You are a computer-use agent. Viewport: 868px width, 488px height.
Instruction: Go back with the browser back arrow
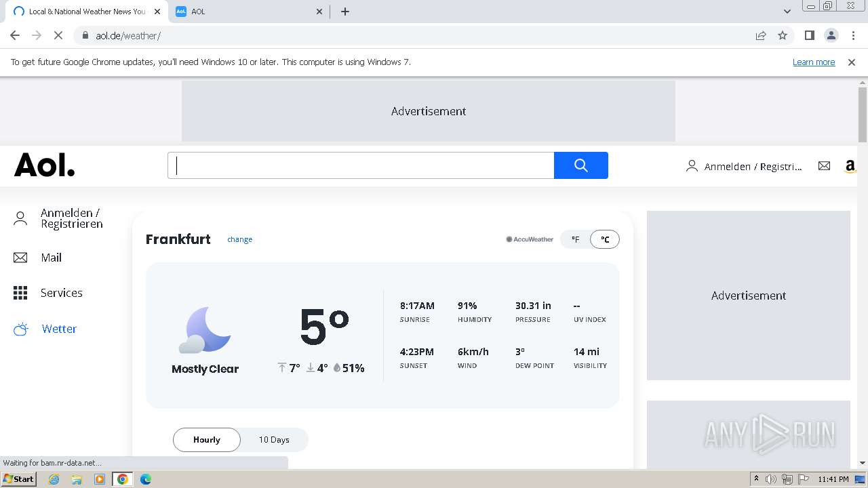(15, 35)
